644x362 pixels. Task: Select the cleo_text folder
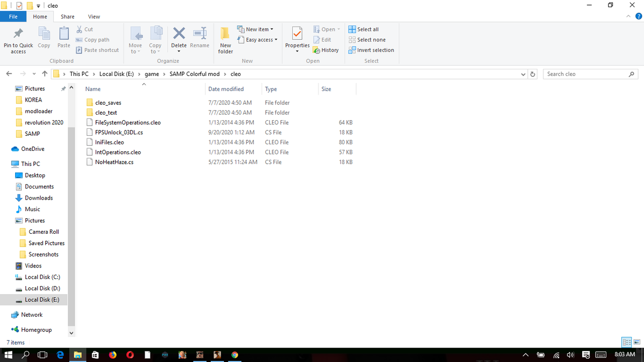(x=106, y=113)
